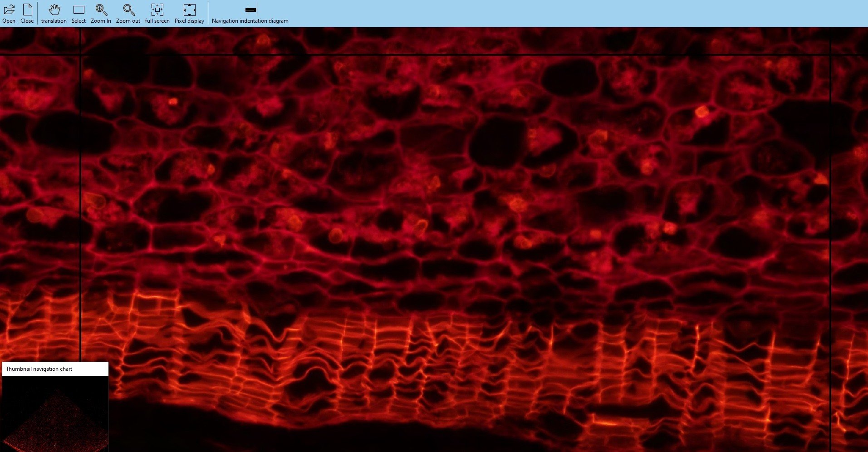Viewport: 868px width, 452px height.
Task: Click the Open folder icon
Action: (9, 14)
